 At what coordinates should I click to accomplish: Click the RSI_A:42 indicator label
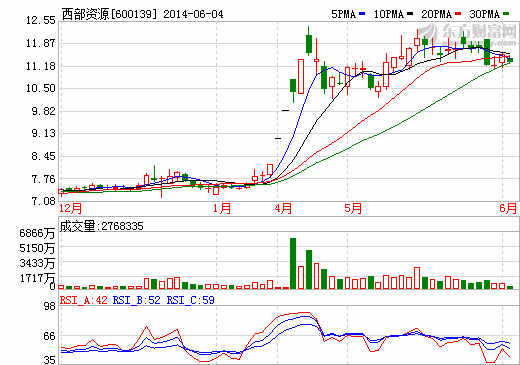tap(84, 300)
